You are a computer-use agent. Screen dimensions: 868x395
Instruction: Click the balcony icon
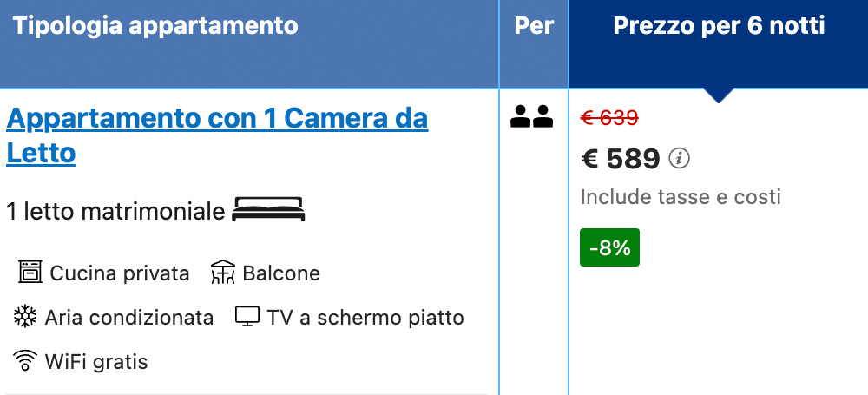[223, 273]
